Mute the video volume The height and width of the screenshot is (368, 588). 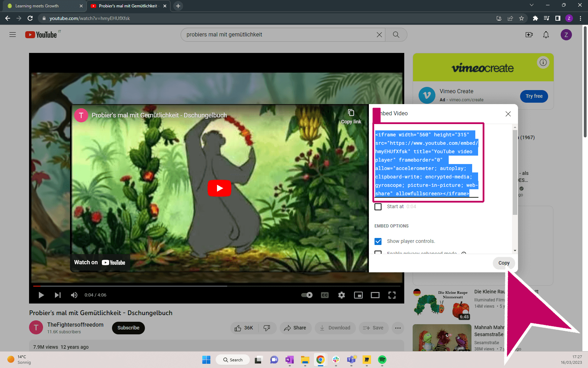click(x=74, y=295)
